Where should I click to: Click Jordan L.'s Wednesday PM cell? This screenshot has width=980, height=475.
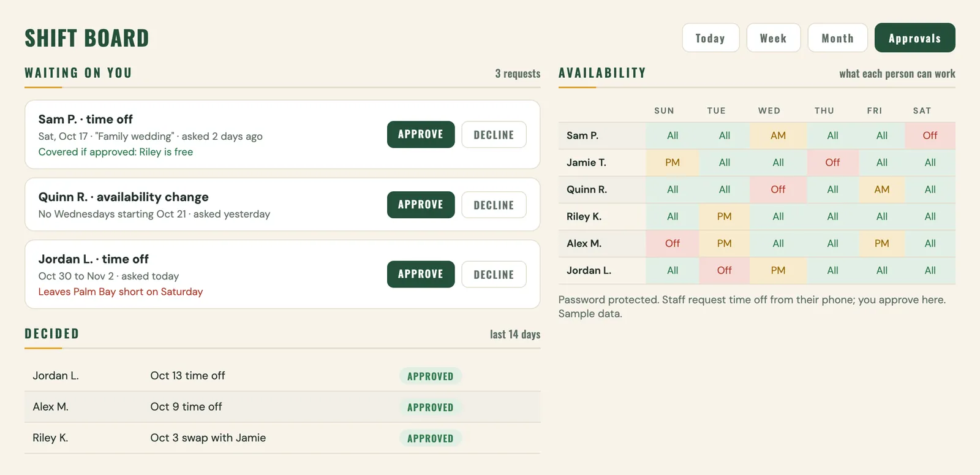(778, 270)
